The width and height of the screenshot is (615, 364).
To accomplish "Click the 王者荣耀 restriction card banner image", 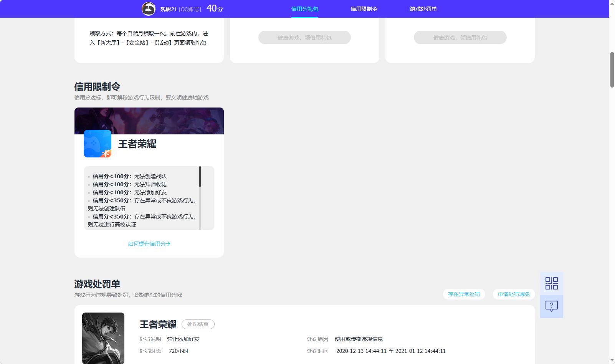I will [x=149, y=121].
